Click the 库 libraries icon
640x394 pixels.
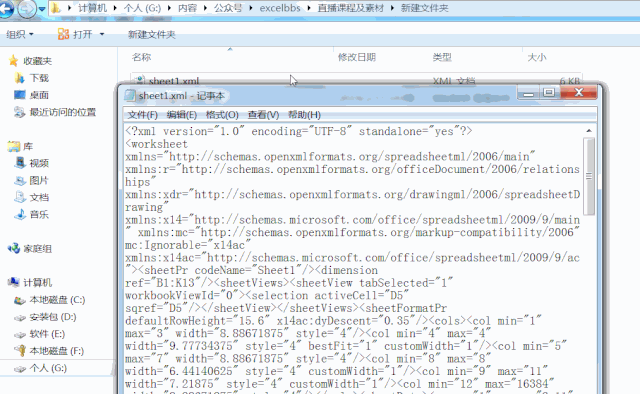pyautogui.click(x=13, y=146)
